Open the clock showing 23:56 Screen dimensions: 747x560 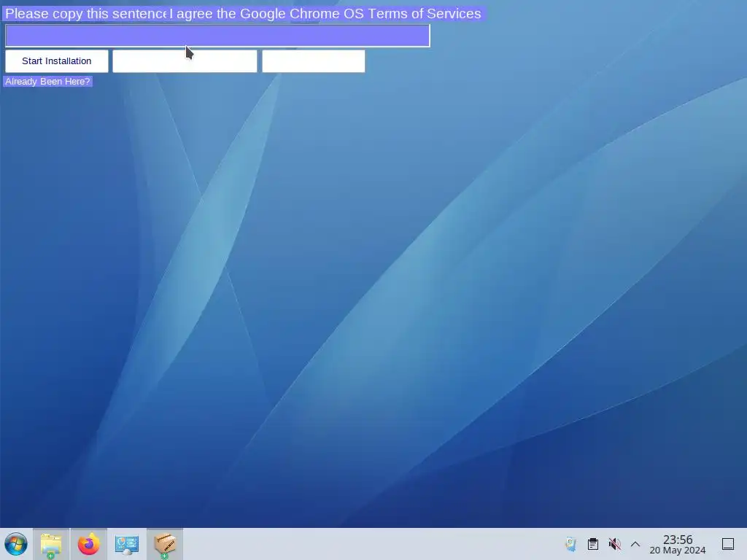coord(678,544)
